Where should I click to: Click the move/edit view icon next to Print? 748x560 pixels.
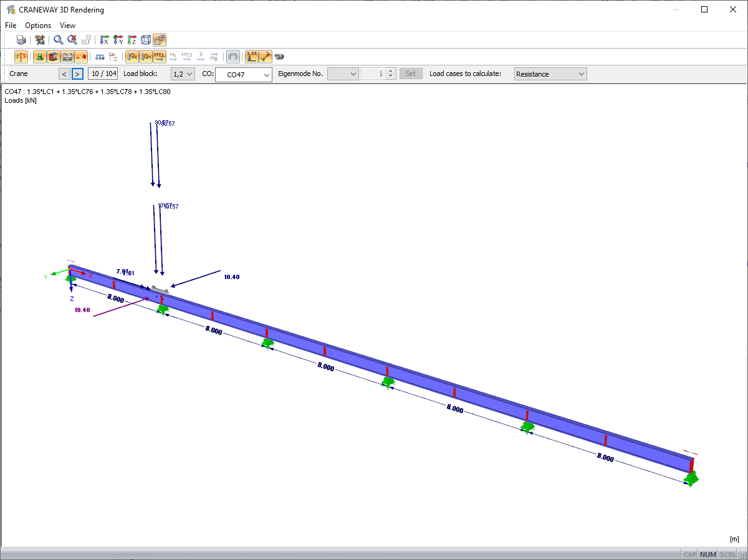(40, 40)
